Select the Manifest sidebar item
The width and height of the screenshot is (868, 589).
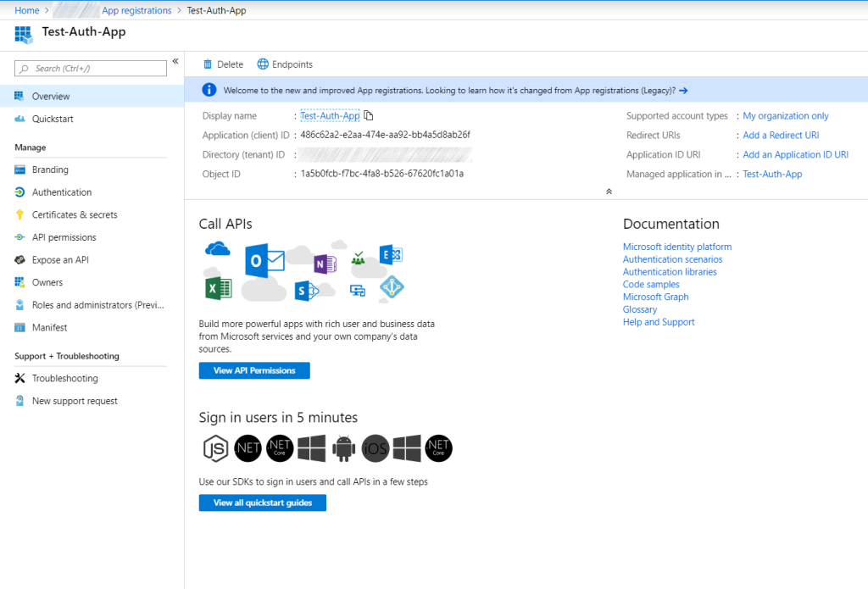tap(49, 328)
